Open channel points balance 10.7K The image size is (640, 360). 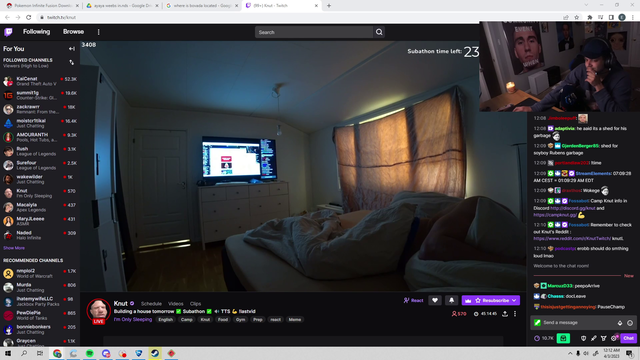pyautogui.click(x=544, y=338)
